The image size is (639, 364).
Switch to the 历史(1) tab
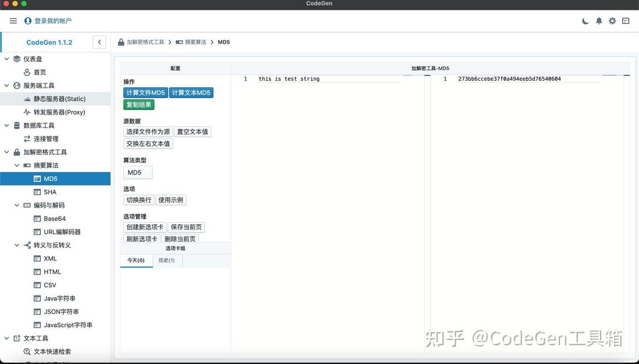166,260
